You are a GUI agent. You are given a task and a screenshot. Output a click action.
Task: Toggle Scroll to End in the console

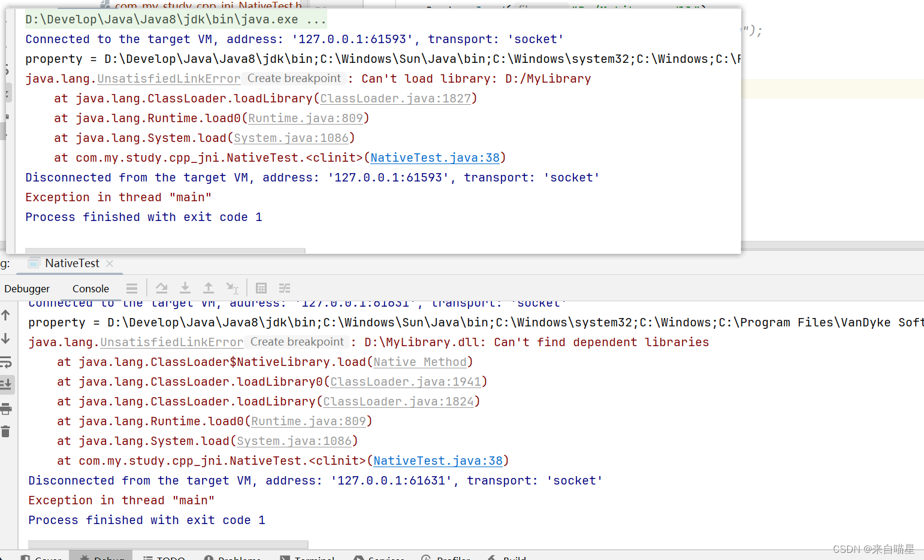pyautogui.click(x=6, y=384)
